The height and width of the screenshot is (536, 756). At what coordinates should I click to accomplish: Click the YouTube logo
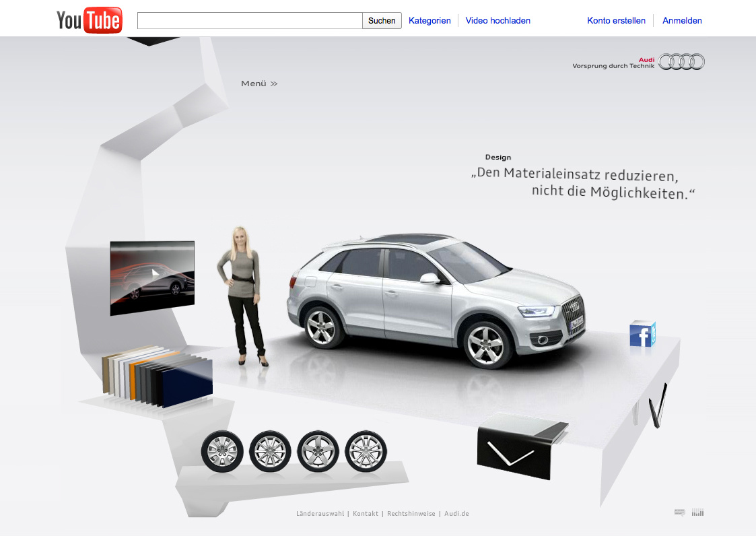pos(89,20)
